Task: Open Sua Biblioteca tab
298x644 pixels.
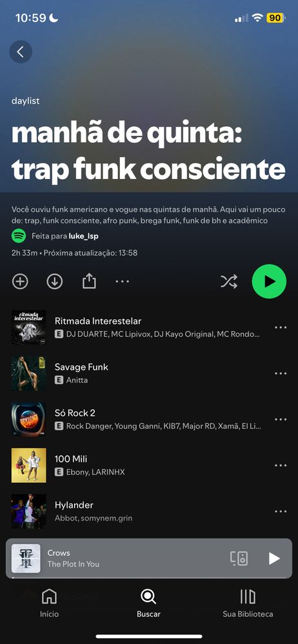Action: tap(248, 603)
